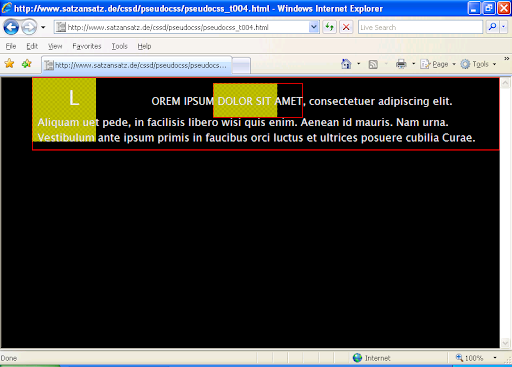The image size is (512, 367).
Task: Close the Internet Explorer window
Action: pos(504,8)
